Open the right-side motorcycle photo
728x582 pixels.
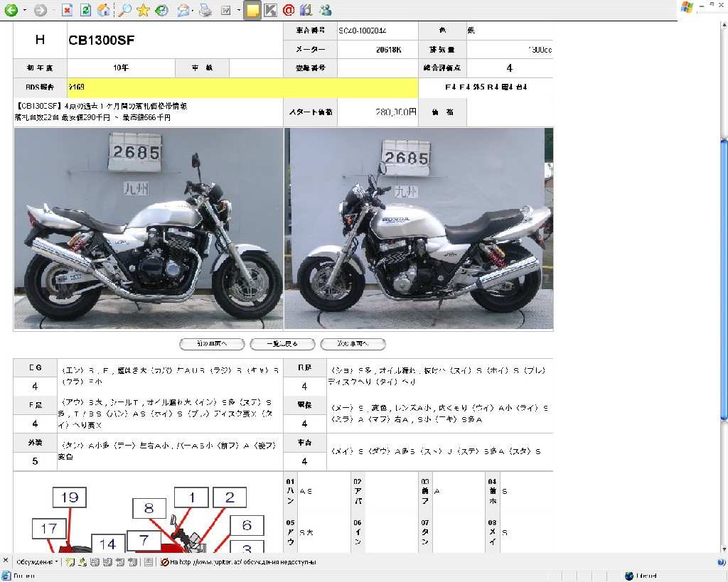click(x=419, y=228)
